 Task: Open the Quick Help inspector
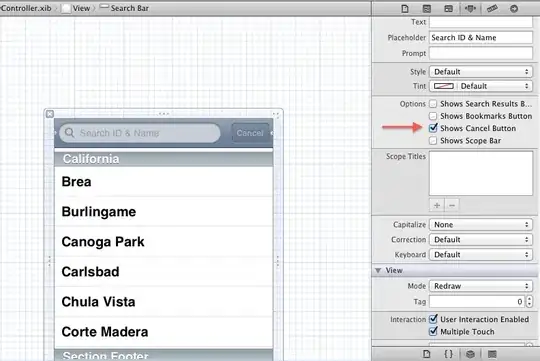427,9
